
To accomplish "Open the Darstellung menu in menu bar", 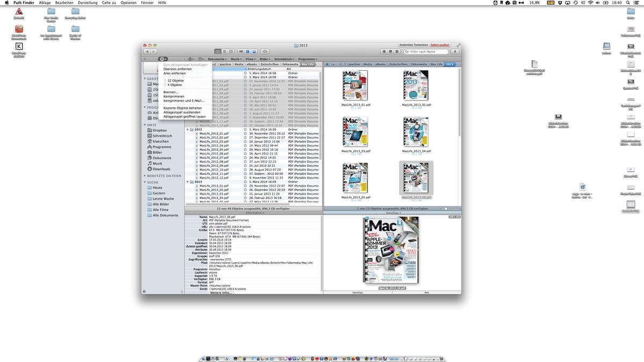I will coord(87,3).
